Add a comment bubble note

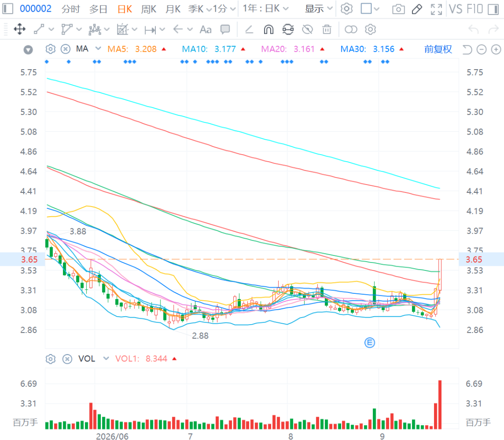225,29
